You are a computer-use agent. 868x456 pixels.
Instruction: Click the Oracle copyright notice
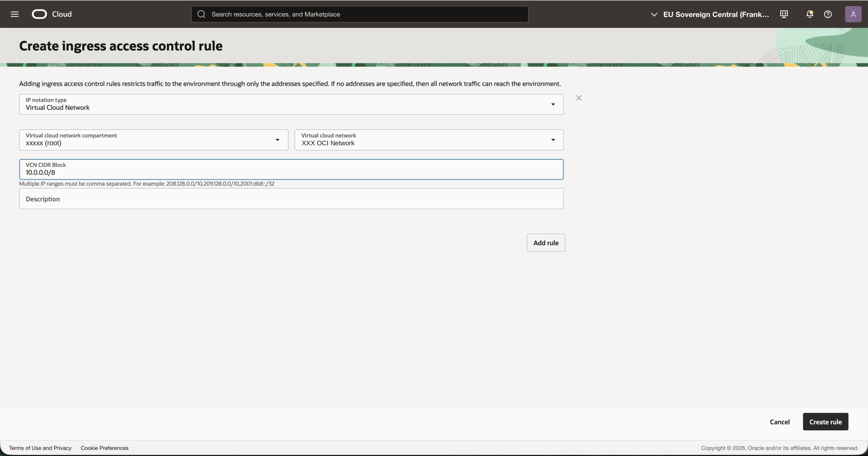pos(780,448)
